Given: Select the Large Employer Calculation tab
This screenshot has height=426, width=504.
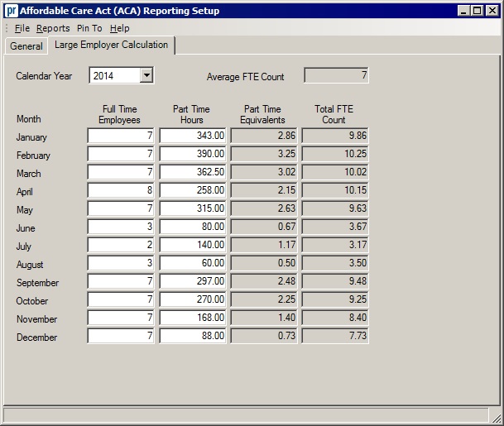Looking at the screenshot, I should tap(111, 45).
